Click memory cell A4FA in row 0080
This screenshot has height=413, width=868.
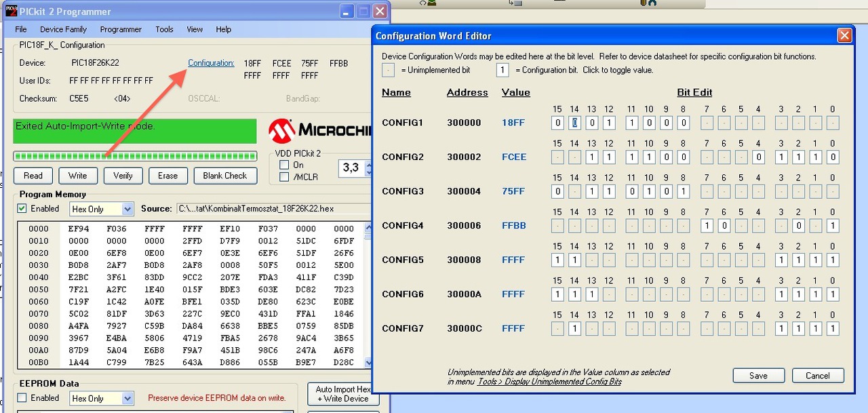tap(78, 325)
